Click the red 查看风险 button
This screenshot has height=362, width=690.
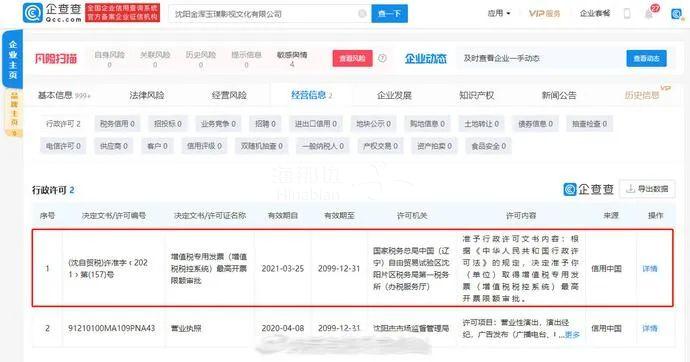(352, 58)
